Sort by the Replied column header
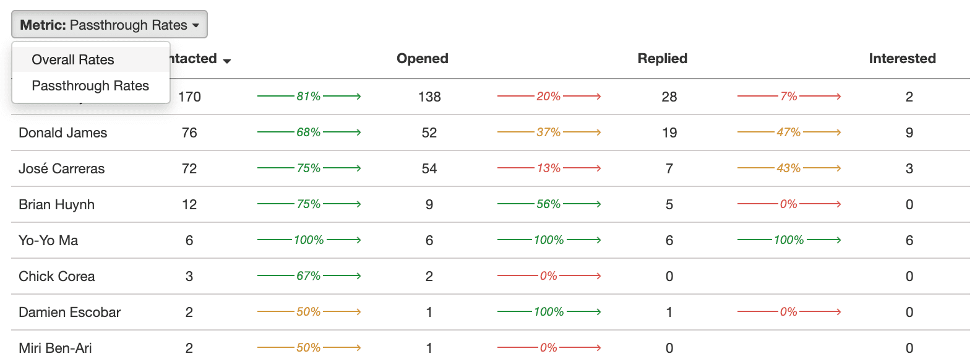This screenshot has width=980, height=364. 662,59
